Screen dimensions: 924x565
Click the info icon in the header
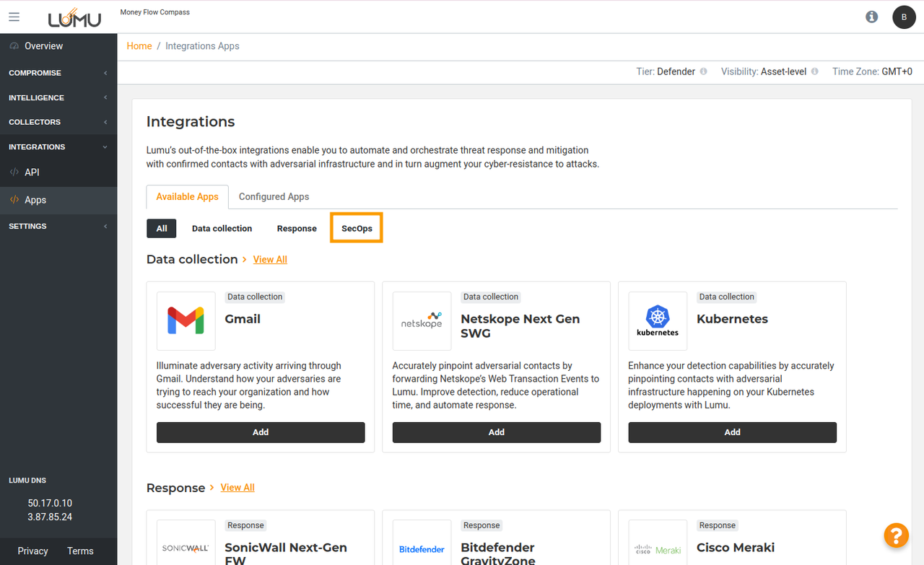tap(871, 17)
